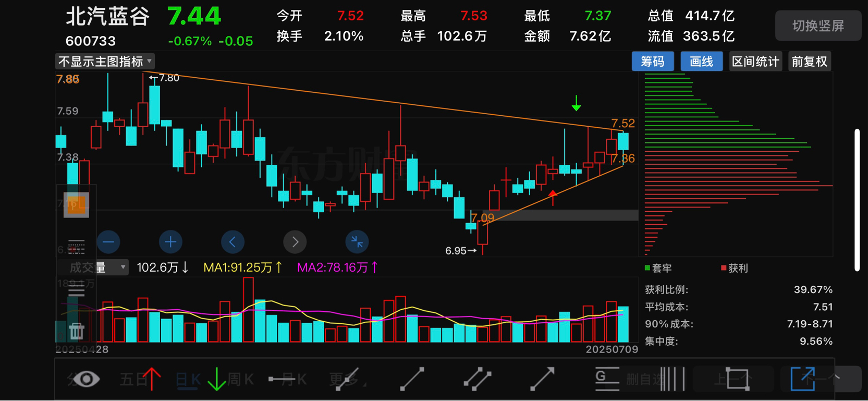Image resolution: width=868 pixels, height=401 pixels.
Task: Select the rectangle drawing tool
Action: (737, 379)
